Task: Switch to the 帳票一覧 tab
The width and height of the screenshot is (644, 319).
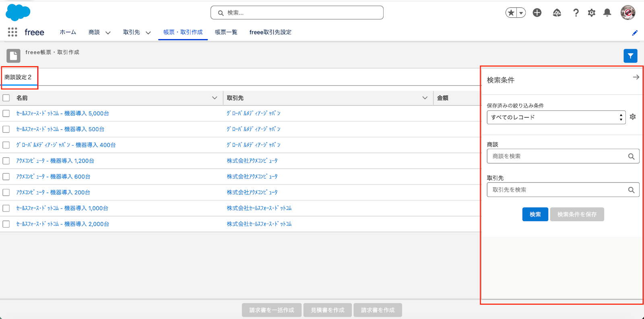Action: [x=226, y=32]
